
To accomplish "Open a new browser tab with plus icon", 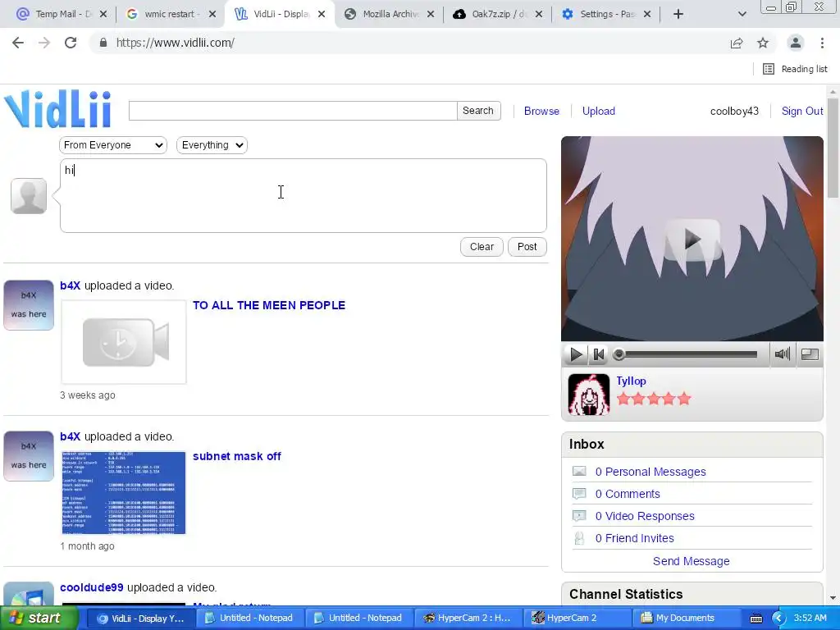I will click(678, 15).
